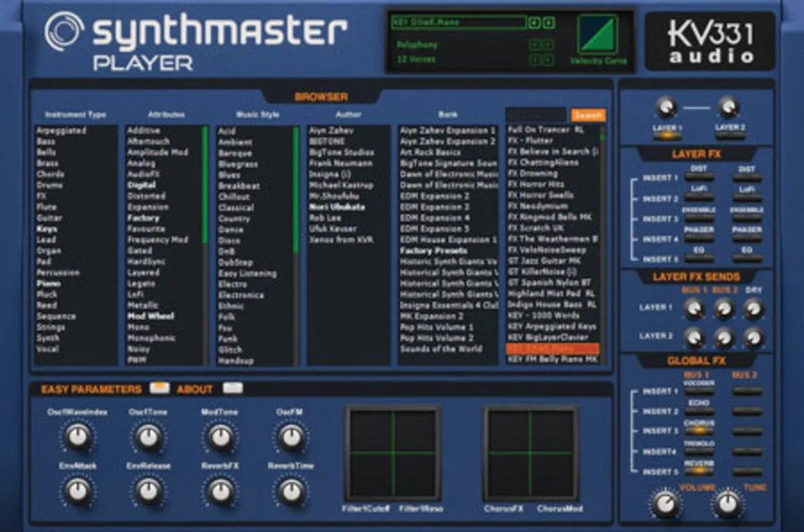The image size is (804, 532).
Task: Open the Velocity Curve display
Action: tap(597, 34)
